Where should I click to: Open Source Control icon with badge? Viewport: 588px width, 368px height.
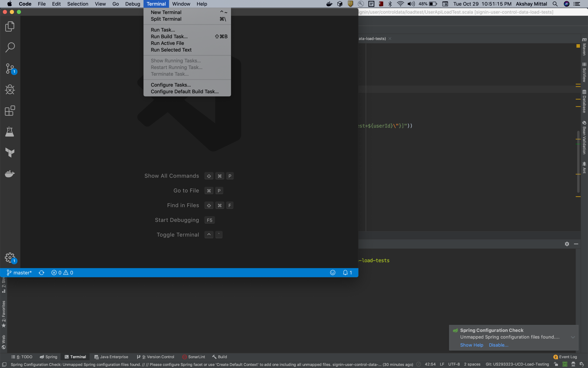(10, 69)
